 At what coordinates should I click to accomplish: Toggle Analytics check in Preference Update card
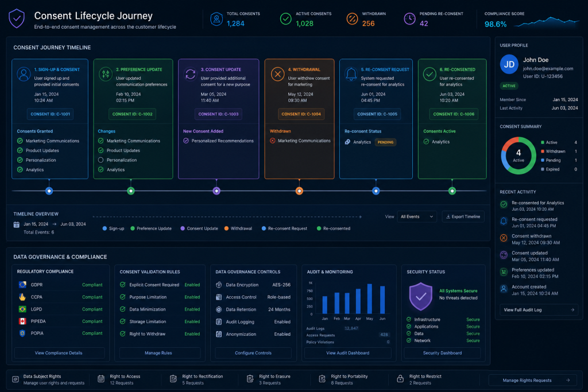click(100, 169)
